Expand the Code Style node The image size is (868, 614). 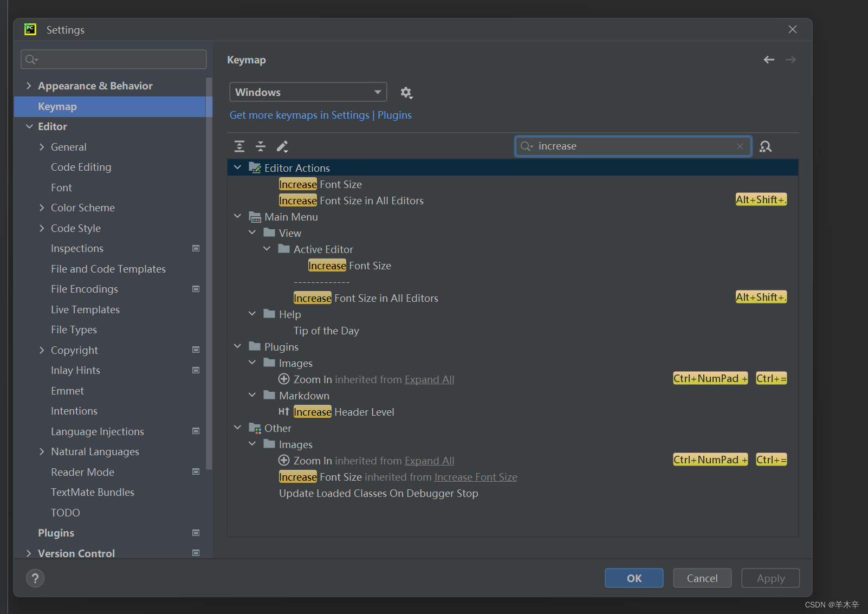(42, 228)
